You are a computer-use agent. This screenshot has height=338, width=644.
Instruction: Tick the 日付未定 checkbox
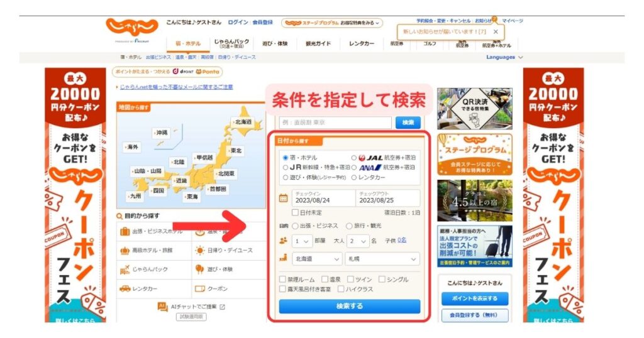coord(295,212)
